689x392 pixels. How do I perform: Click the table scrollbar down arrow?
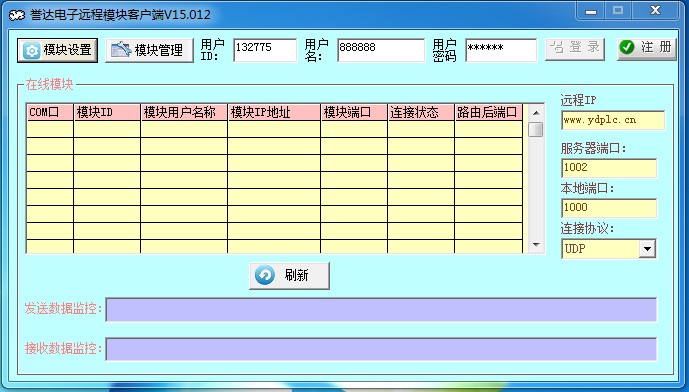click(x=536, y=245)
